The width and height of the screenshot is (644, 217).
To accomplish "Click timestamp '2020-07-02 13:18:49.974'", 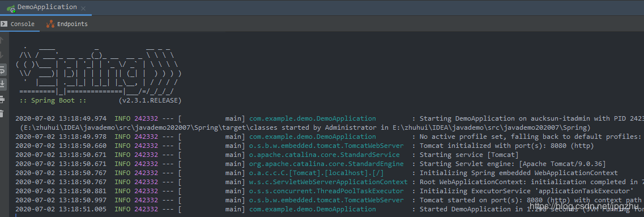I will point(61,118).
